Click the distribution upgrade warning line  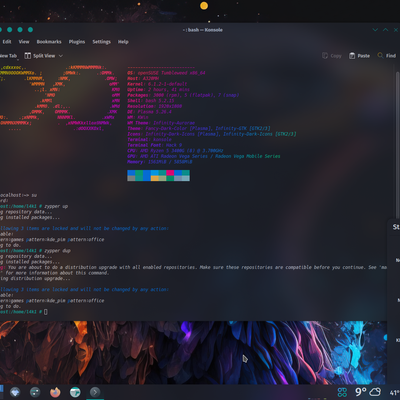tap(193, 267)
